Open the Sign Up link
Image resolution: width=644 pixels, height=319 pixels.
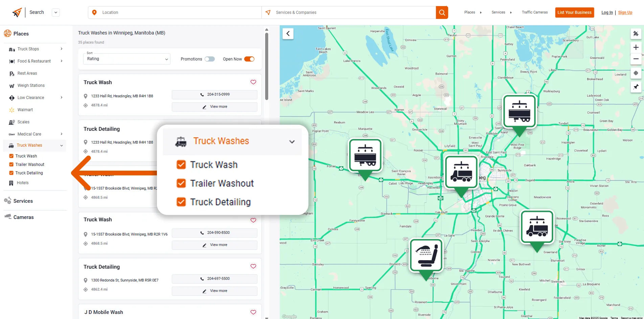(x=625, y=13)
